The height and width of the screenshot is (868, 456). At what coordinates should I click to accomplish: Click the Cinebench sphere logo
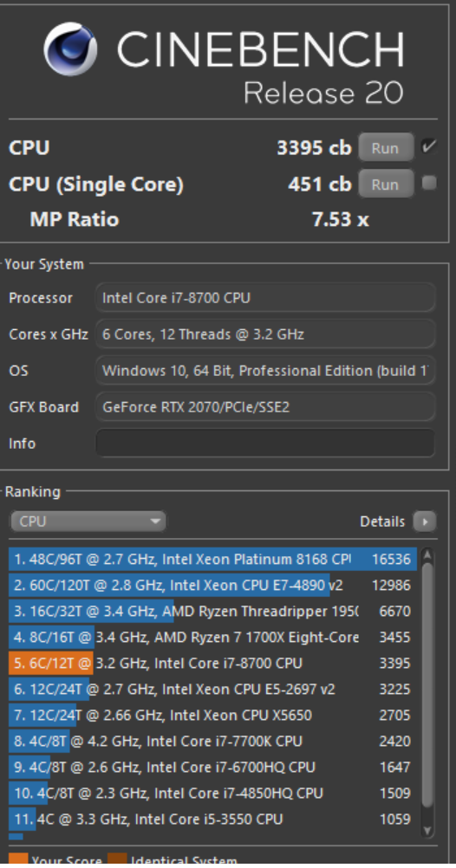coord(70,49)
